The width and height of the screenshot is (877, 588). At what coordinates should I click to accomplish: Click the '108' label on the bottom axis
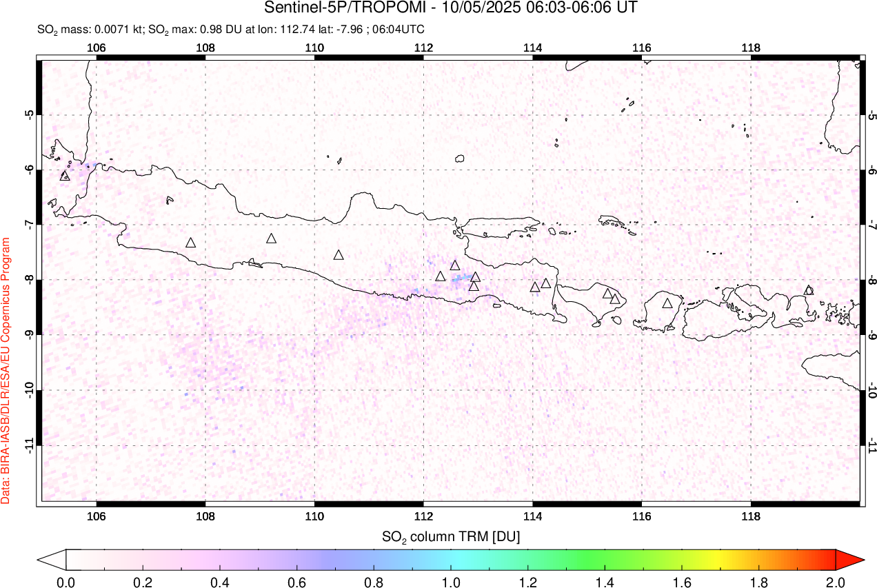click(205, 516)
